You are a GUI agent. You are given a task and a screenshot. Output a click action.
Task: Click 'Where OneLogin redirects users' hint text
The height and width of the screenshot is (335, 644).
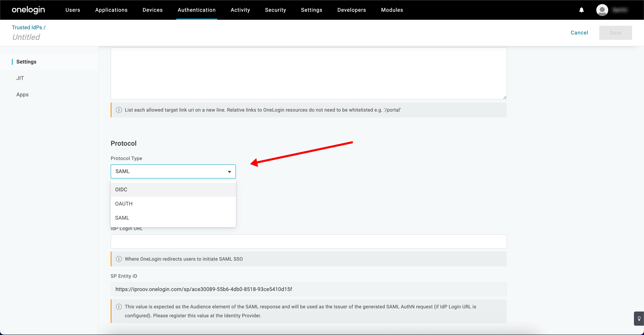click(184, 259)
